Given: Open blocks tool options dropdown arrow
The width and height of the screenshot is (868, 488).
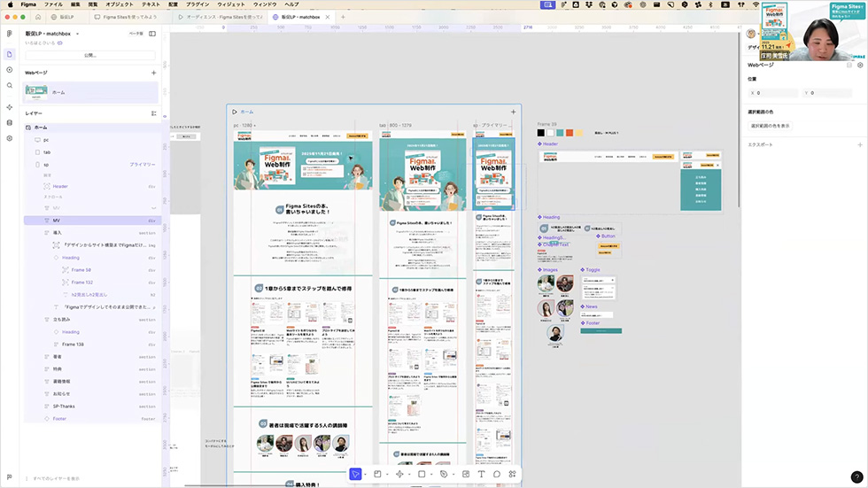Looking at the screenshot, I should click(x=409, y=475).
